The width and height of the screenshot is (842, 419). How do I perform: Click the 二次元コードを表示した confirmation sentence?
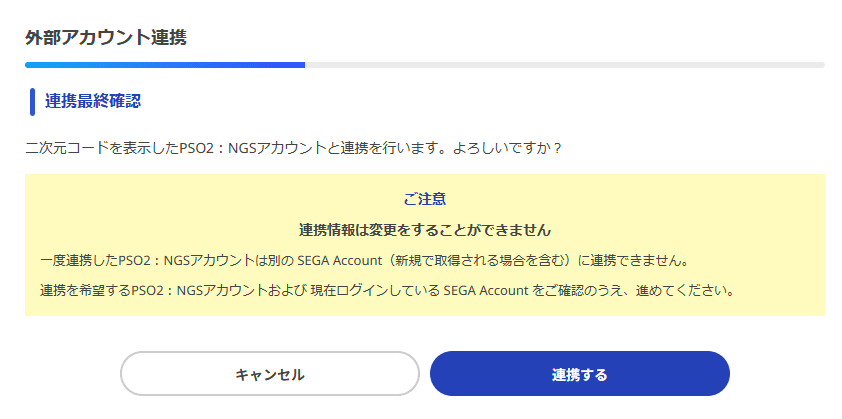(x=293, y=148)
